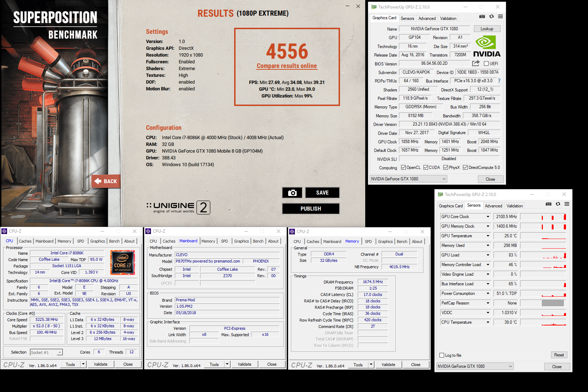This screenshot has width=588, height=392.
Task: Enable Log to file checkbox
Action: tap(442, 355)
